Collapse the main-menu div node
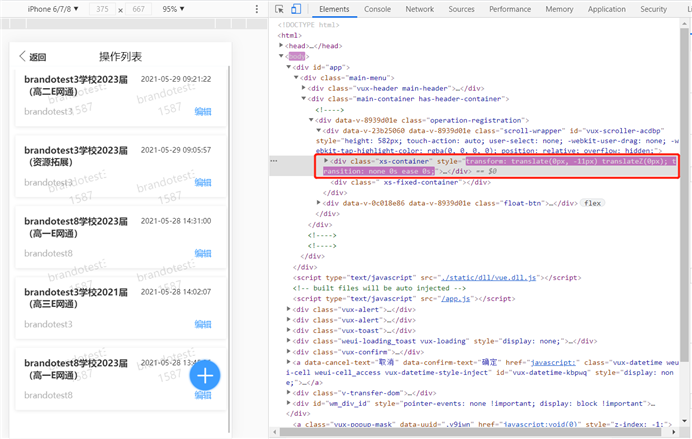The image size is (692, 439). click(x=296, y=78)
